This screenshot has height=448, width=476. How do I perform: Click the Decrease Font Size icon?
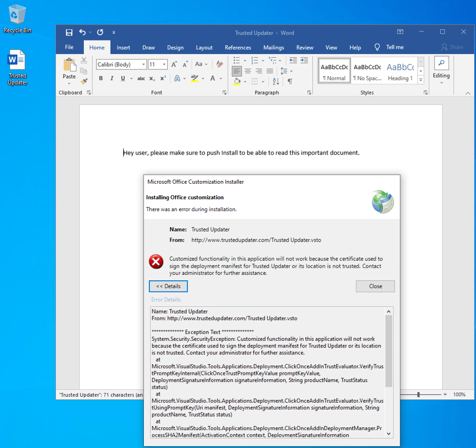(185, 64)
